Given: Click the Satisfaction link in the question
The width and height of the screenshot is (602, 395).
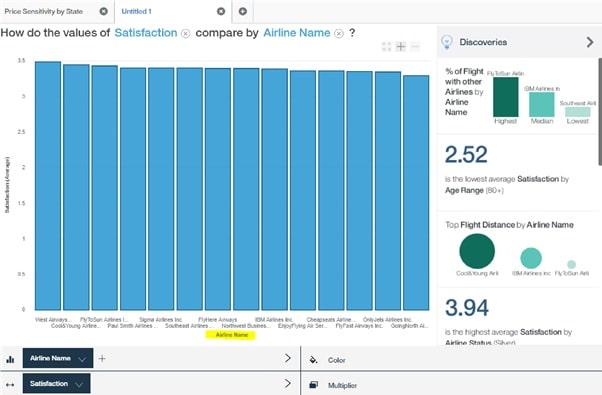Looking at the screenshot, I should coord(146,33).
